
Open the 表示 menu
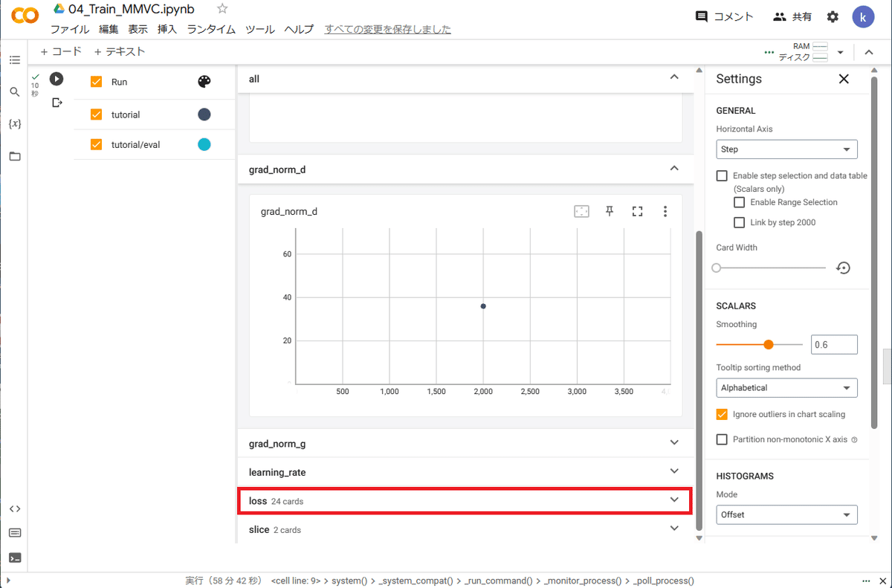coord(138,30)
